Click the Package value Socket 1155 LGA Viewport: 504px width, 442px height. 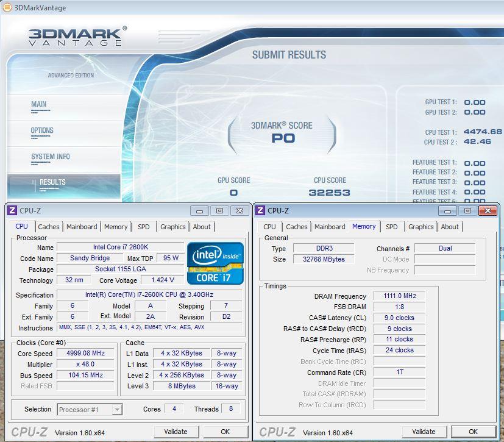click(121, 269)
